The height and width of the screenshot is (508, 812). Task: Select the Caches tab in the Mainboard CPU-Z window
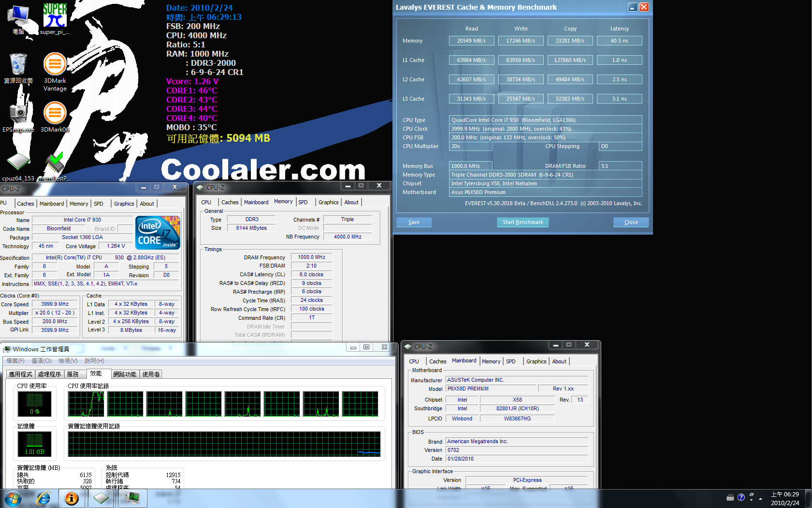click(x=438, y=361)
